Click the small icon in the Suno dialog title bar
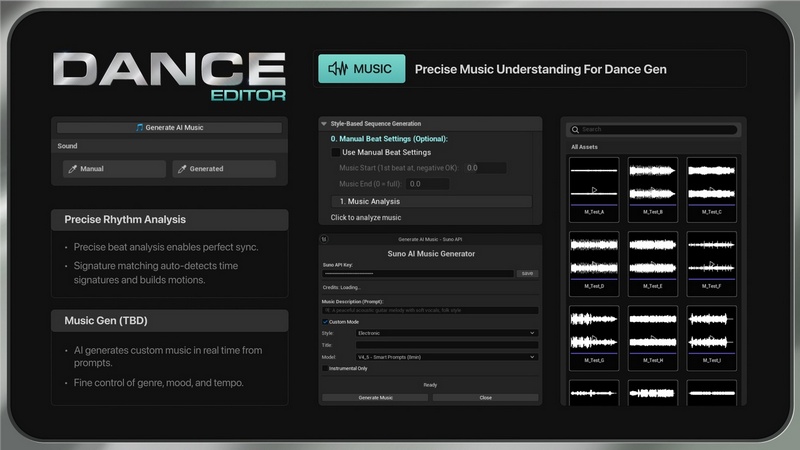This screenshot has width=800, height=450. click(x=324, y=240)
